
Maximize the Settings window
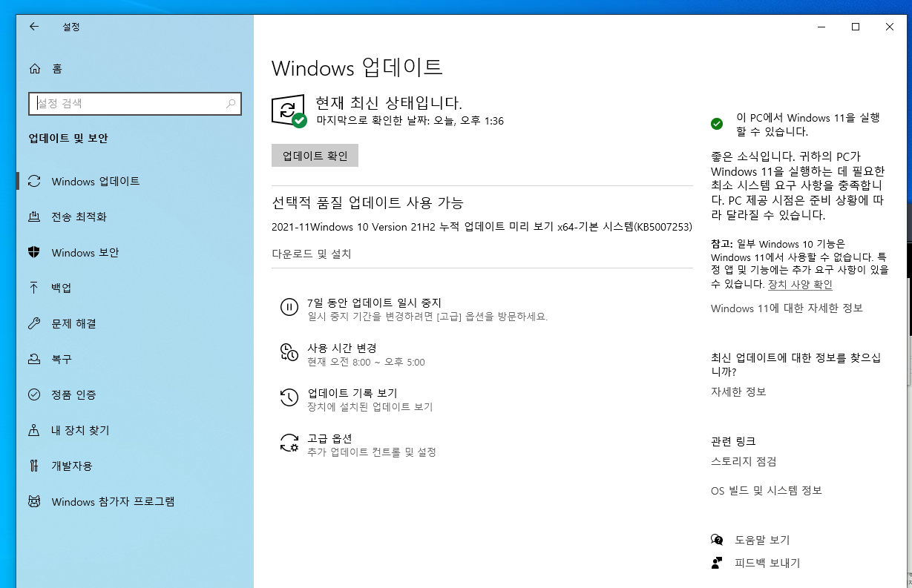[x=855, y=27]
